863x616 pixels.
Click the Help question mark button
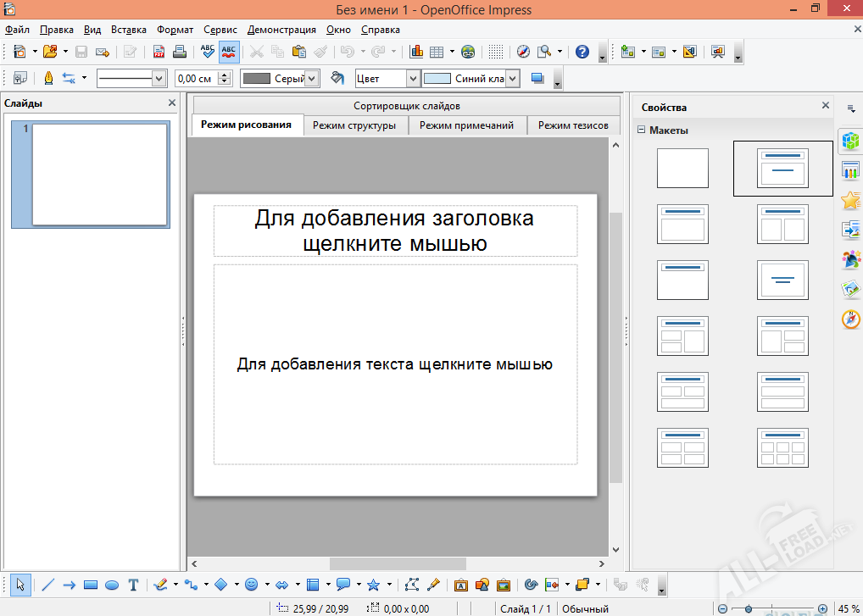point(582,52)
